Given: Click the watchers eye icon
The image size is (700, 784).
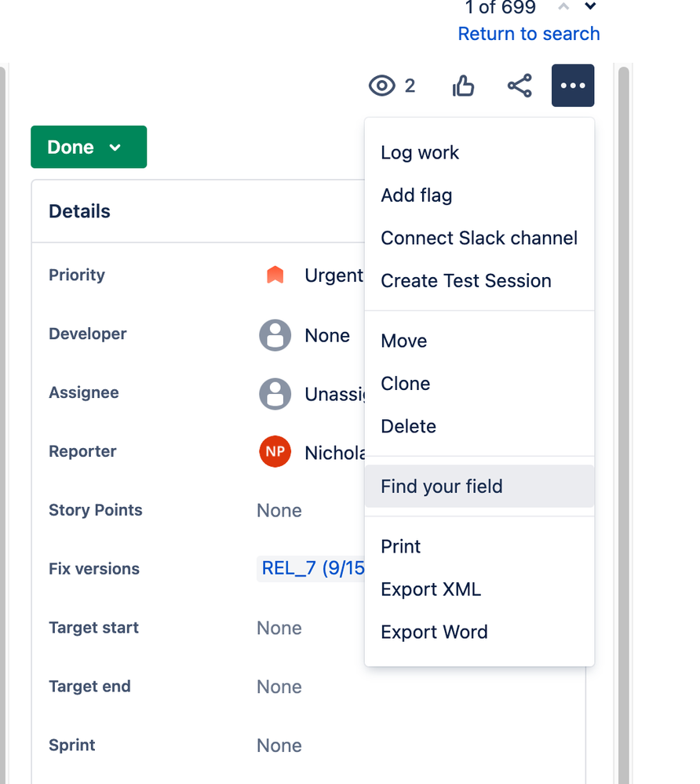Looking at the screenshot, I should pos(382,86).
